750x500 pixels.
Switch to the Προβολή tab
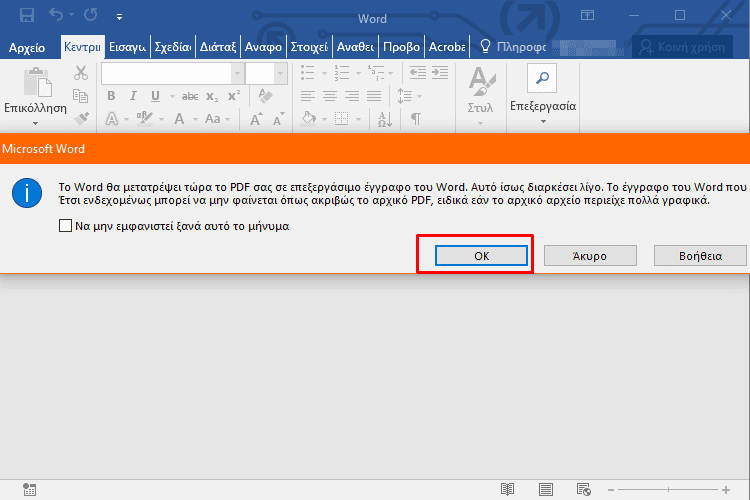(x=401, y=47)
